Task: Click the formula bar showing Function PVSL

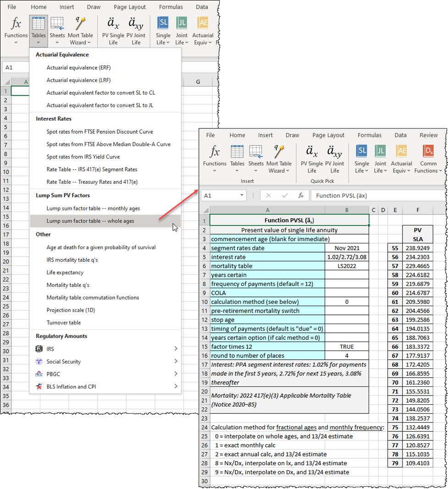Action: [379, 196]
